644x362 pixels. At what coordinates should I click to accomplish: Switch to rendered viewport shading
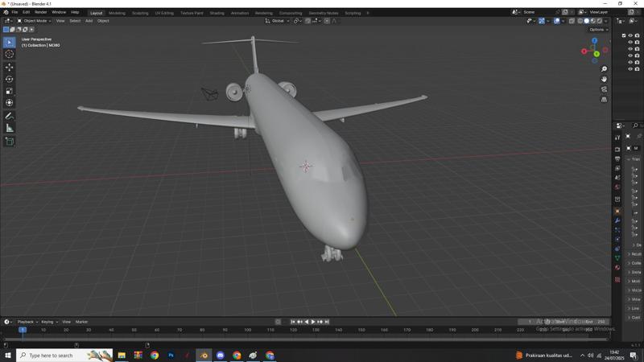tap(599, 21)
